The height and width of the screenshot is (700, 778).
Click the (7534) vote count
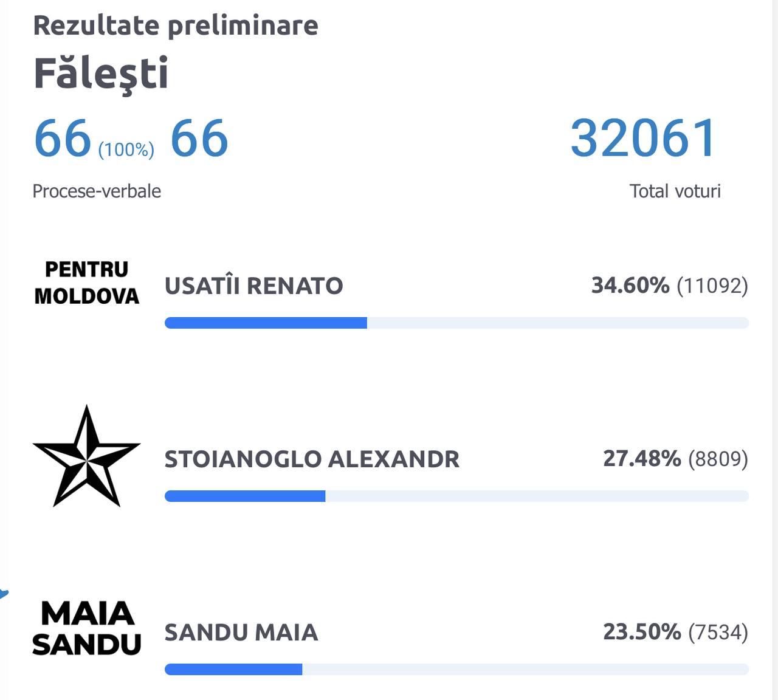[718, 632]
